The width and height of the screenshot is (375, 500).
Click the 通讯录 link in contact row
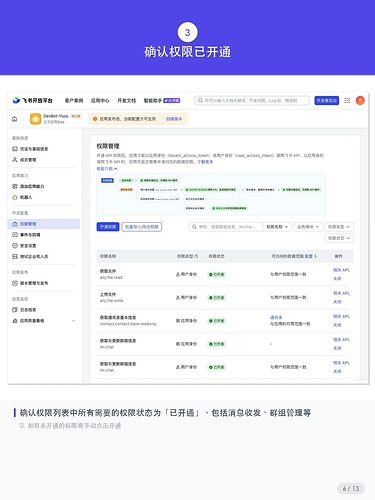coord(276,317)
